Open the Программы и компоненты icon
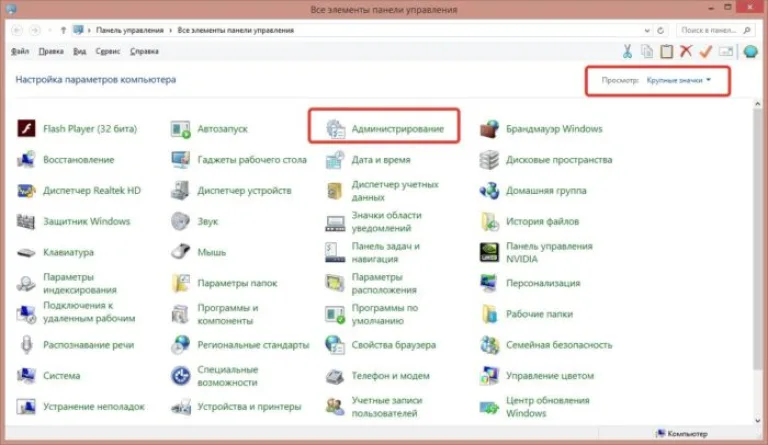Image resolution: width=768 pixels, height=445 pixels. coord(180,314)
